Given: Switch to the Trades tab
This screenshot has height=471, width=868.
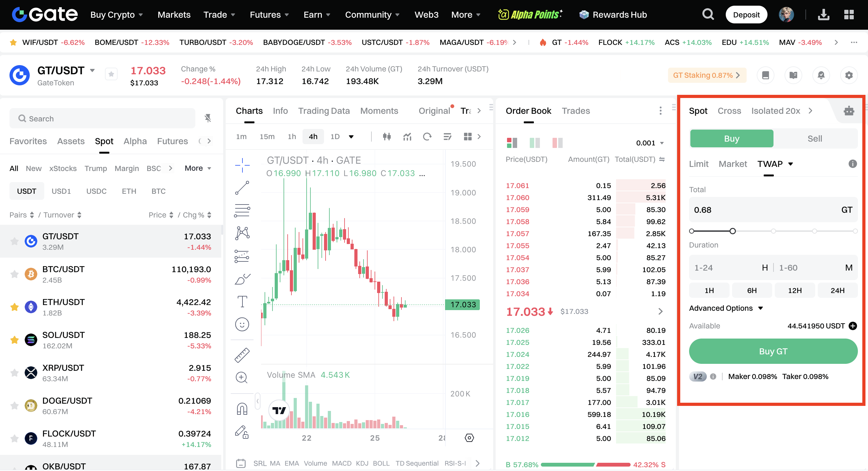Looking at the screenshot, I should point(576,111).
